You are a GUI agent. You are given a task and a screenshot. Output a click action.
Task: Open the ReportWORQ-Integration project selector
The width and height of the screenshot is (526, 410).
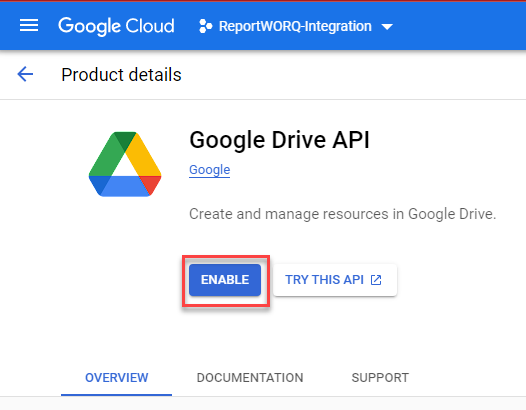pos(296,26)
